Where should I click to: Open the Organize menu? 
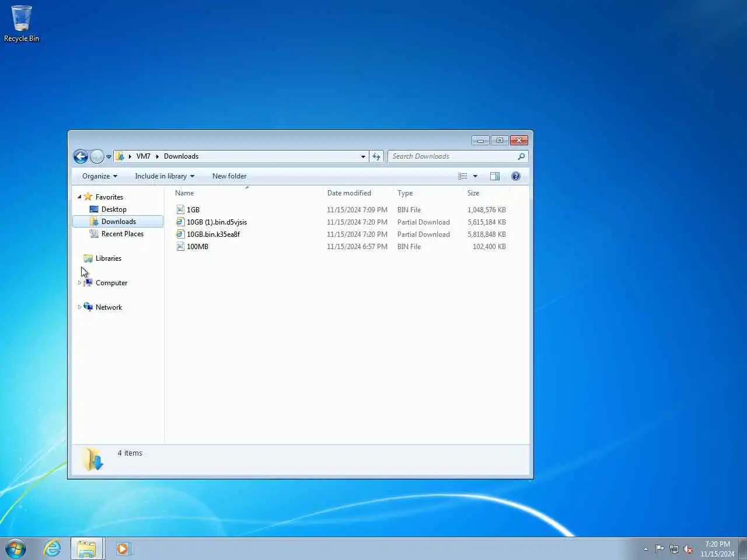[100, 176]
